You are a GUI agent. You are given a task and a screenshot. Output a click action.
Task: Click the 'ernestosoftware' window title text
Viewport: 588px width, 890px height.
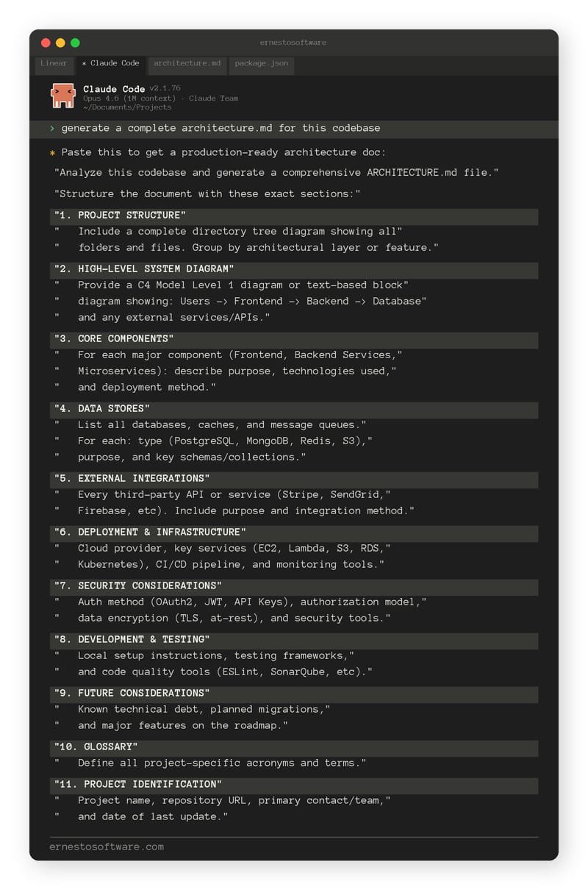(x=293, y=43)
